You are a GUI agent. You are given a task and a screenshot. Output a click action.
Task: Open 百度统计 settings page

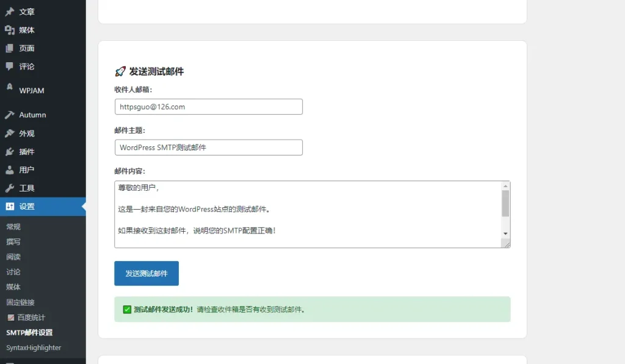(x=31, y=318)
